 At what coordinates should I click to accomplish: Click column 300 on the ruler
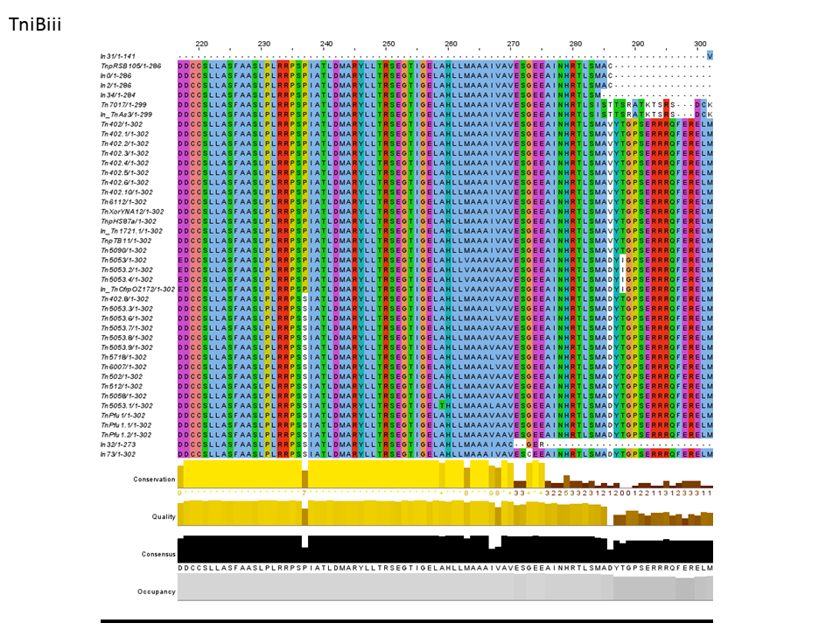point(700,44)
